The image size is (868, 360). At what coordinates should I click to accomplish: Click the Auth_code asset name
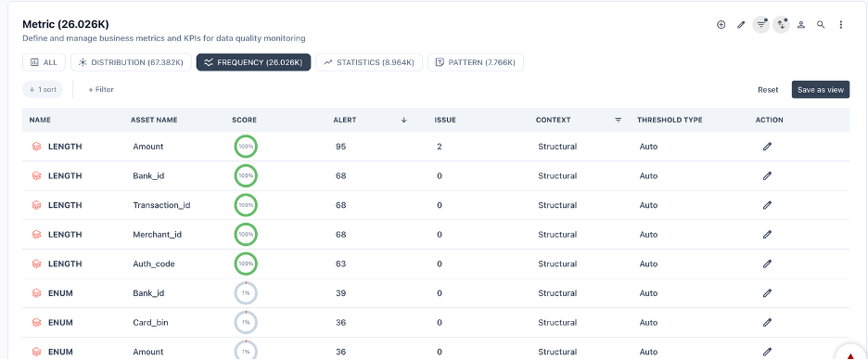tap(154, 264)
